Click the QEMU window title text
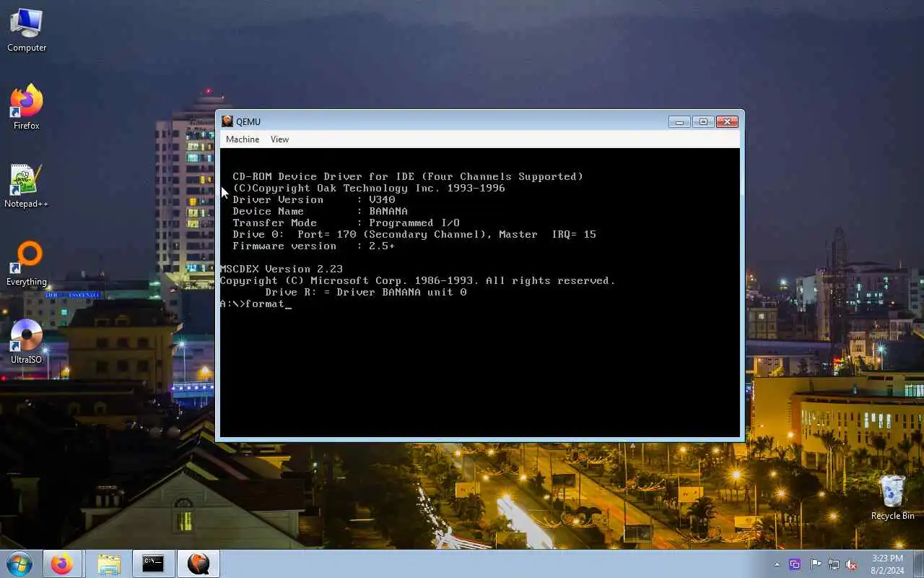The width and height of the screenshot is (924, 578). point(248,122)
